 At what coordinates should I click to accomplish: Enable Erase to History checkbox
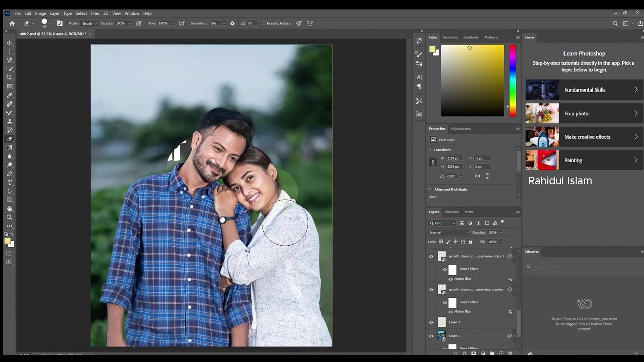tap(264, 23)
